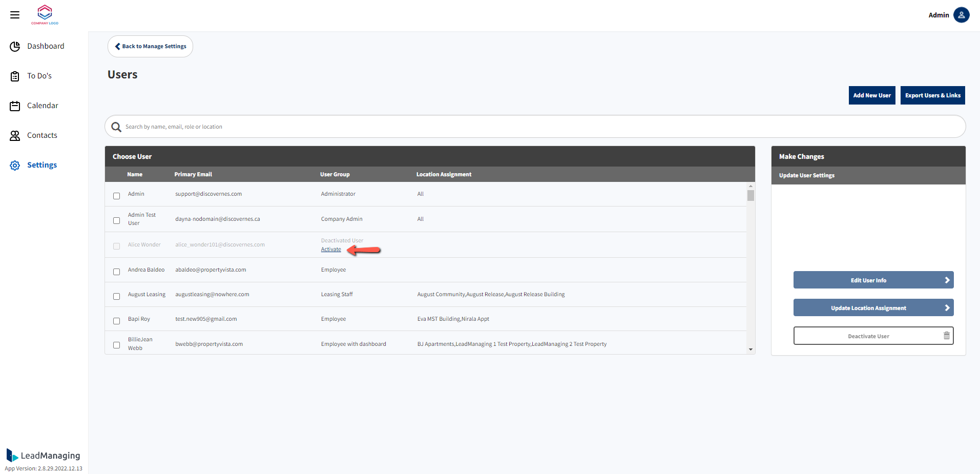980x474 pixels.
Task: Click email augustleasing@nowhere.com
Action: 212,294
